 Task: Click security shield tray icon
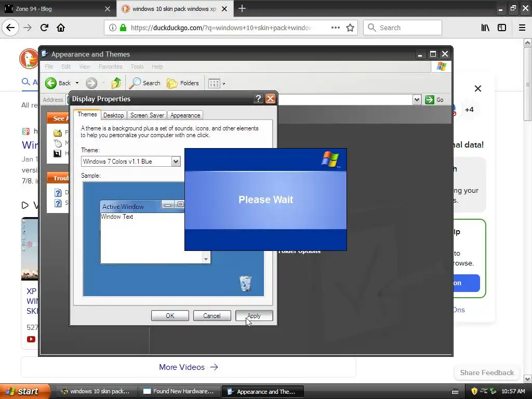(474, 391)
